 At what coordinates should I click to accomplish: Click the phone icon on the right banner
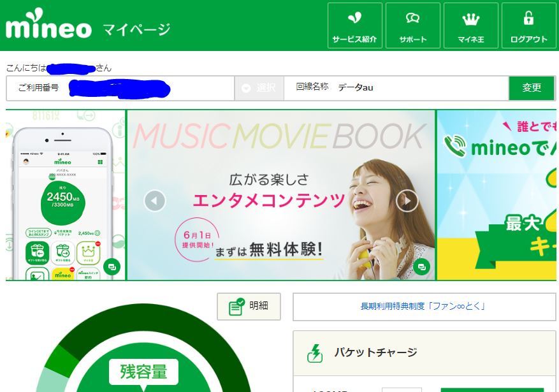click(454, 147)
